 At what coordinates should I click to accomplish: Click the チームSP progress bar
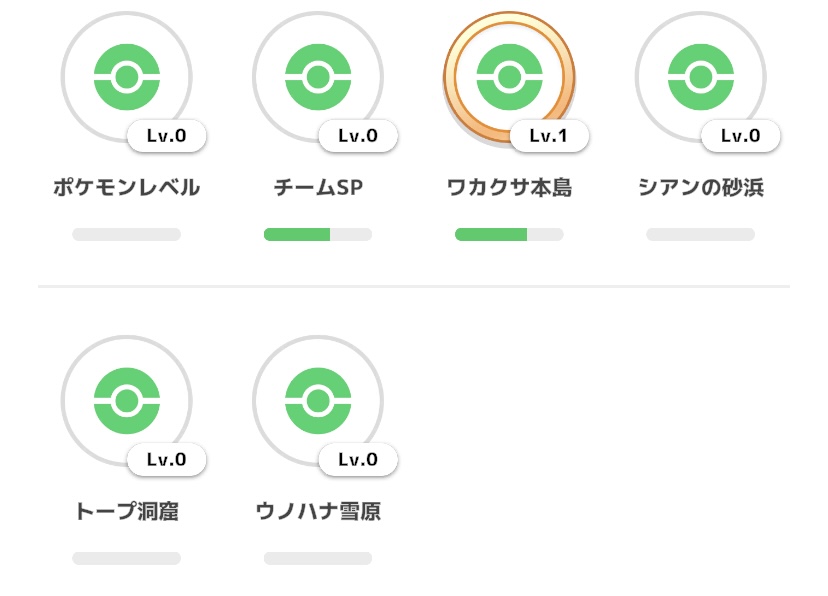click(x=318, y=234)
